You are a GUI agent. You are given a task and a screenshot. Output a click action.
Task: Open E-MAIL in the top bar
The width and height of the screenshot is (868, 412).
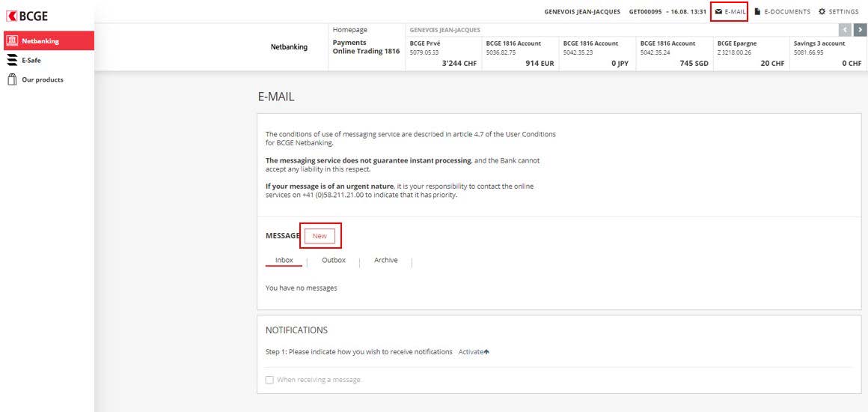point(729,12)
